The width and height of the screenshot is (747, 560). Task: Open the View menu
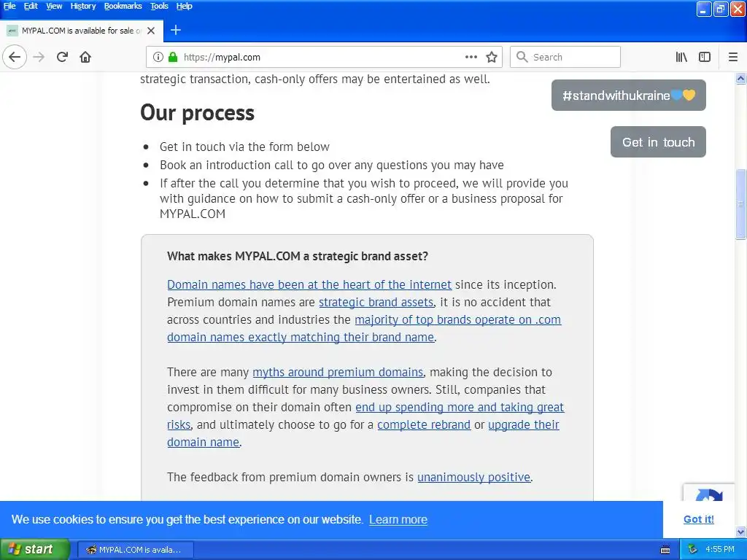(54, 6)
